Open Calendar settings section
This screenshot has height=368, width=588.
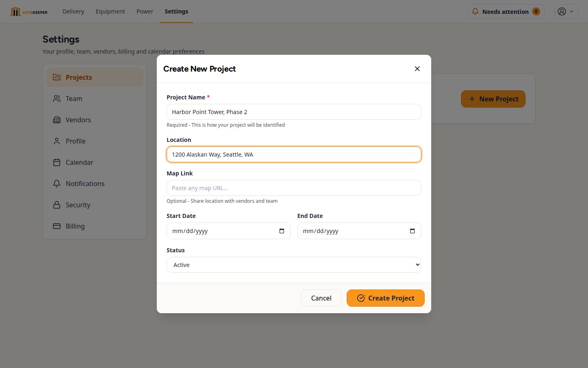[x=95, y=162]
